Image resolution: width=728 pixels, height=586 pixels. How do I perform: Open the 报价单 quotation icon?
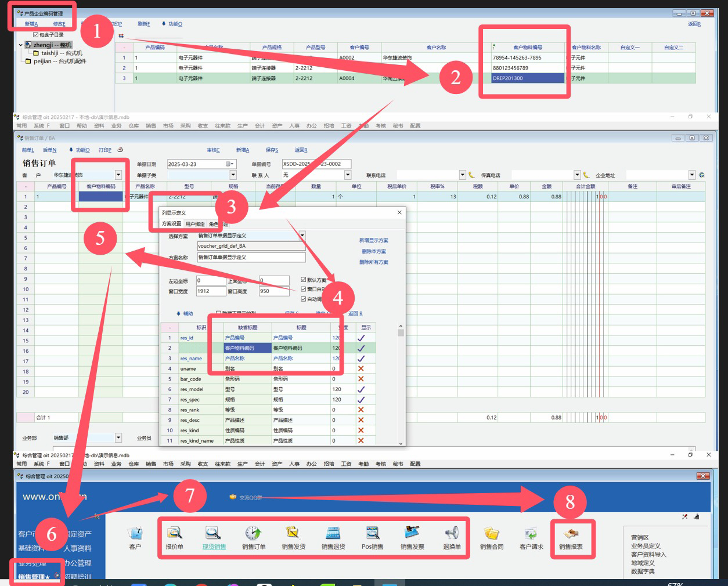174,537
